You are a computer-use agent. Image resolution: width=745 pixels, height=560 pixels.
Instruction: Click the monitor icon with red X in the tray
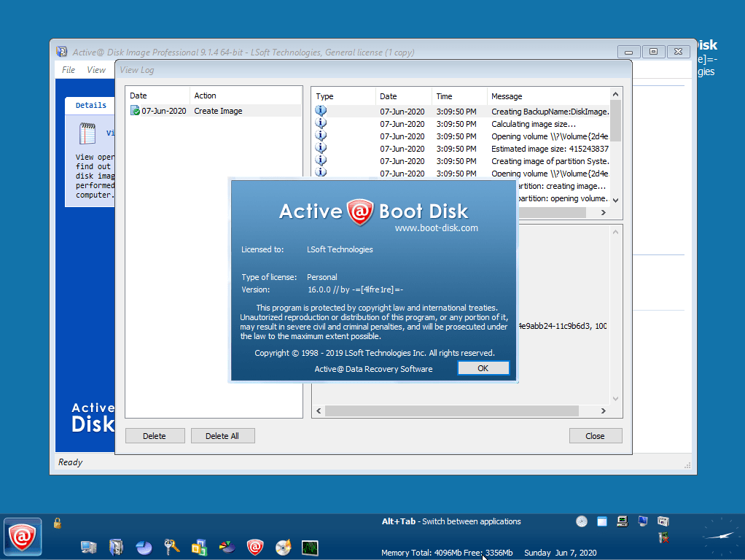pos(664,537)
